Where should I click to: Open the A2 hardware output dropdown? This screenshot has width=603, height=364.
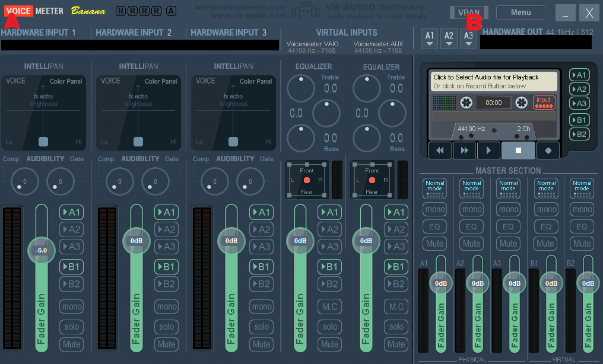coord(449,39)
